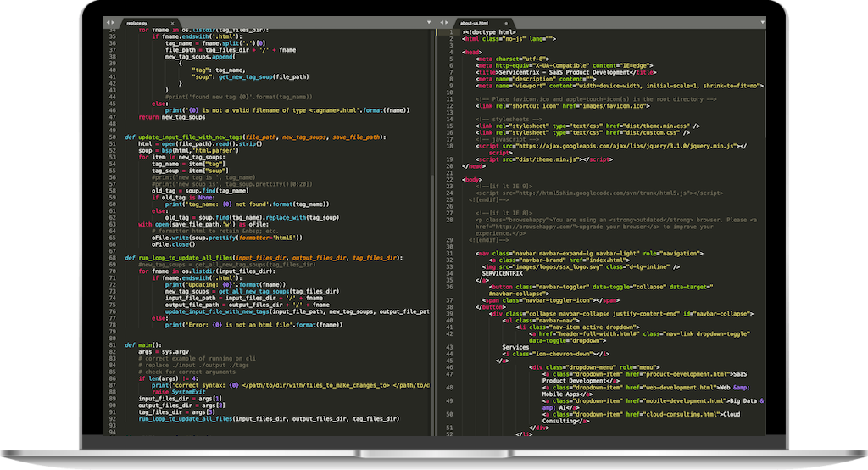
Task: Click the 'dropdown-menu' div line
Action: pos(594,367)
